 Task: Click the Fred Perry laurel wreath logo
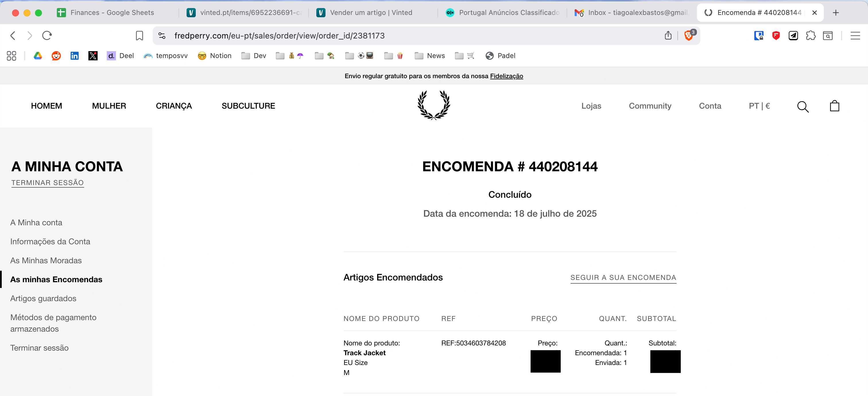[434, 105]
